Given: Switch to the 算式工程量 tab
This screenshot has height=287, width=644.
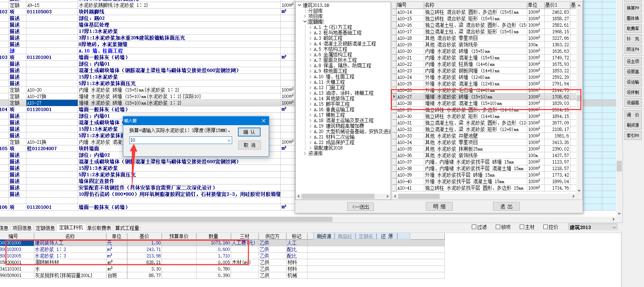Looking at the screenshot, I should click(127, 228).
